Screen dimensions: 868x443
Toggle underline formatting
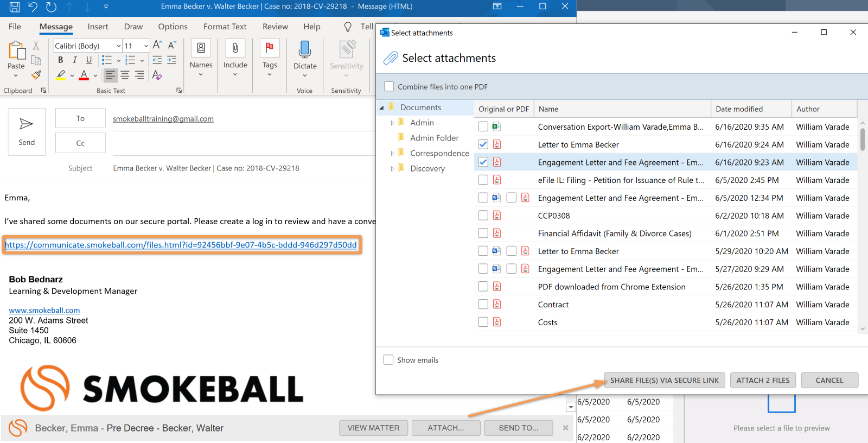point(89,60)
